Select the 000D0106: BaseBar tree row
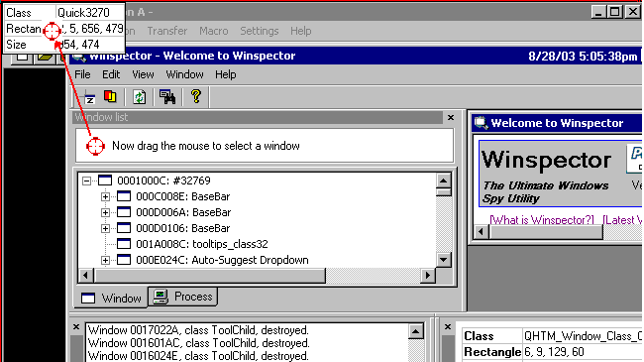The image size is (644, 362). 182,228
